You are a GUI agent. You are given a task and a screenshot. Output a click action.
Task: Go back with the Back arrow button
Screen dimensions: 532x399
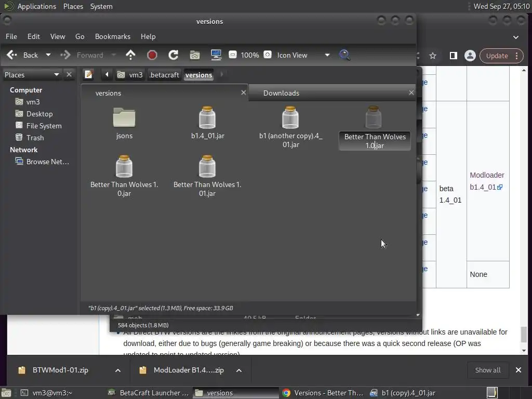[x=22, y=55]
